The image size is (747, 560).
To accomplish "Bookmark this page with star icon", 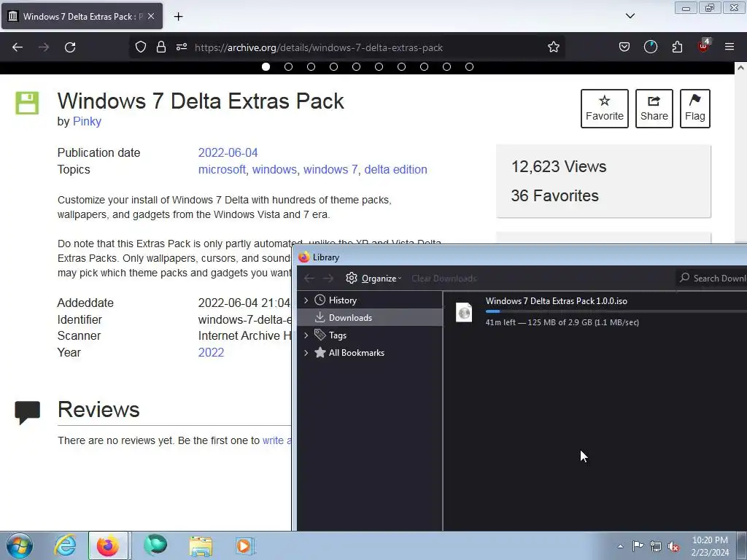I will tap(553, 47).
